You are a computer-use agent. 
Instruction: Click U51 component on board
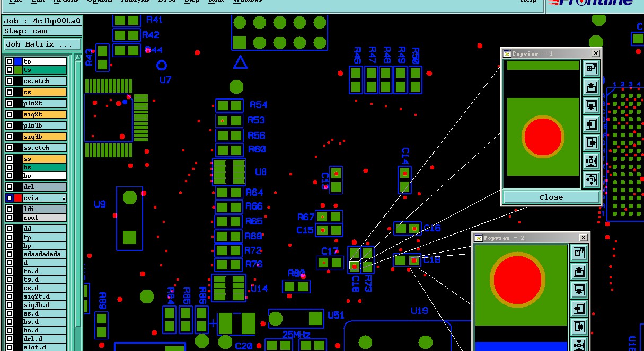[x=296, y=319]
